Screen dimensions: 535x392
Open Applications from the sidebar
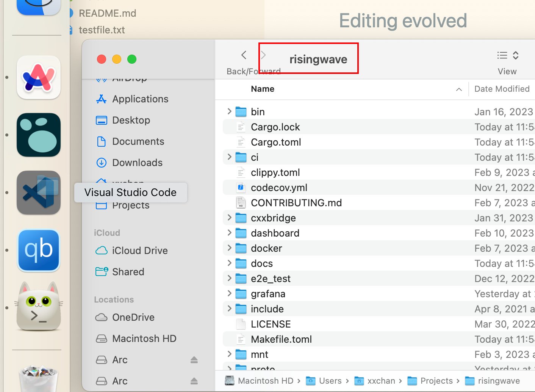click(140, 99)
